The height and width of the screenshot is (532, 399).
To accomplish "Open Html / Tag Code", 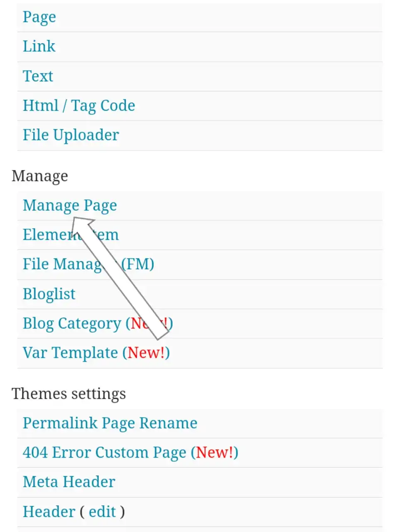I will (x=78, y=106).
